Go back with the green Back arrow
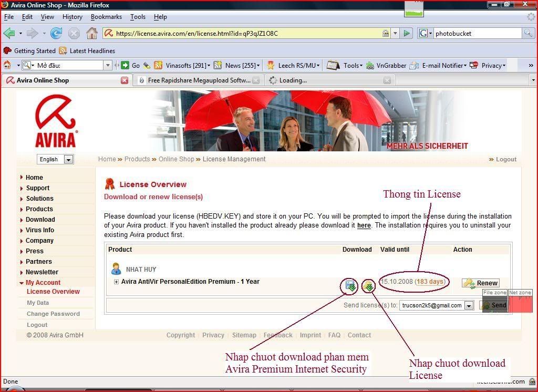The height and width of the screenshot is (392, 538). [x=9, y=33]
